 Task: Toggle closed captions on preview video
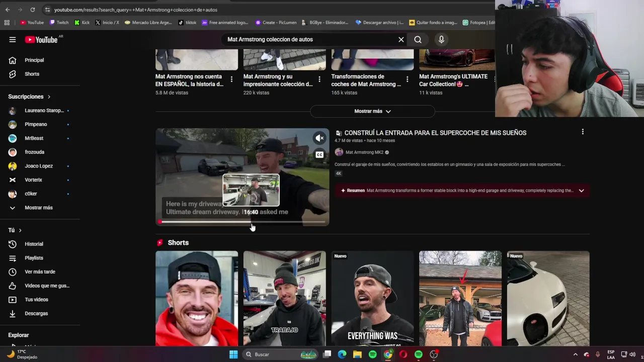click(x=319, y=155)
